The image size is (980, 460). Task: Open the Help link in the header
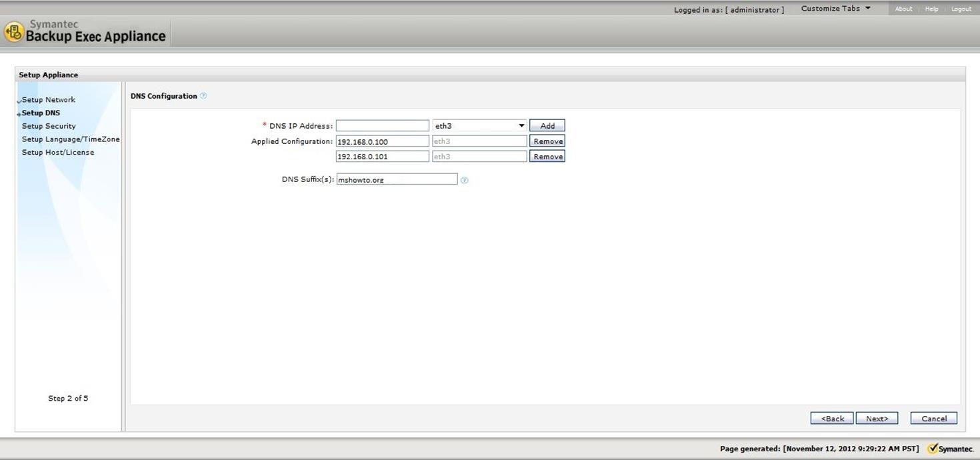(x=931, y=9)
